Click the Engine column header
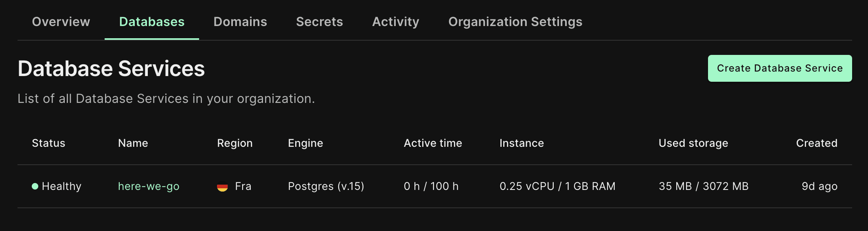This screenshot has height=231, width=868. click(305, 143)
